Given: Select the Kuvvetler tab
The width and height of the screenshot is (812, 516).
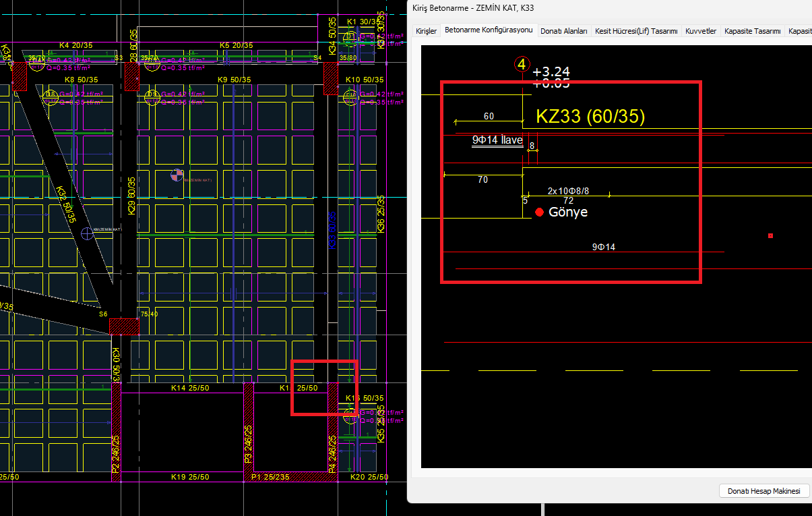Looking at the screenshot, I should click(x=700, y=31).
